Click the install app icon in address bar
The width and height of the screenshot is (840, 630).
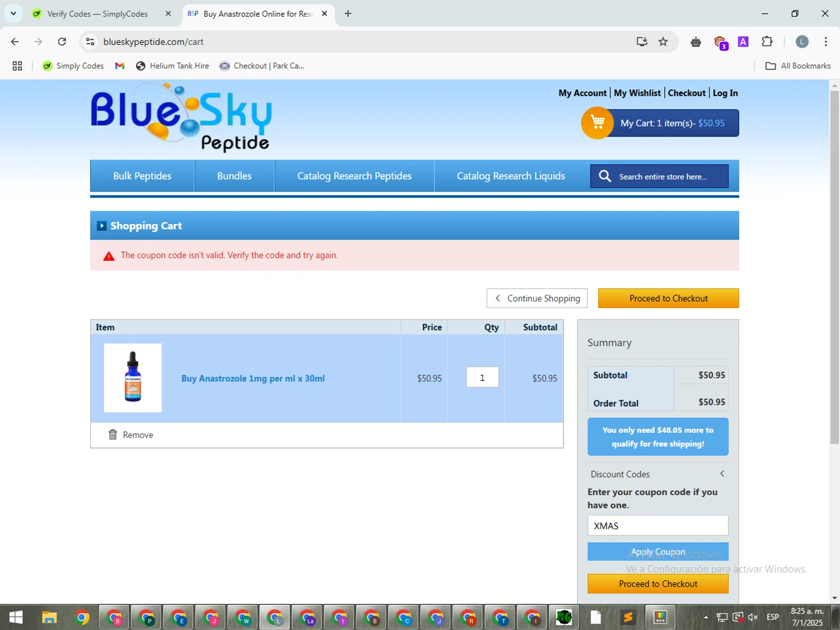(x=642, y=41)
